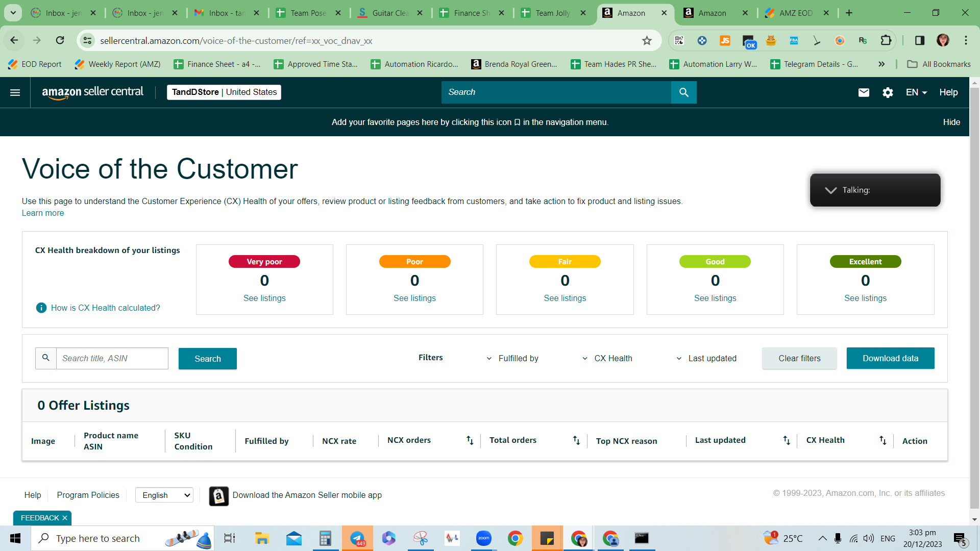The image size is (980, 551).
Task: Open the Calculator app in the taskbar
Action: coord(325,538)
